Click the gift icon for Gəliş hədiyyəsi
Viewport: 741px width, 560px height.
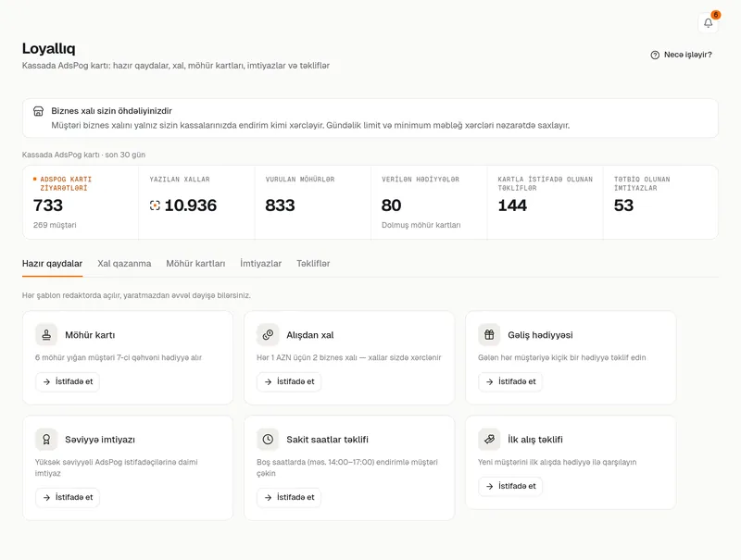coord(489,335)
